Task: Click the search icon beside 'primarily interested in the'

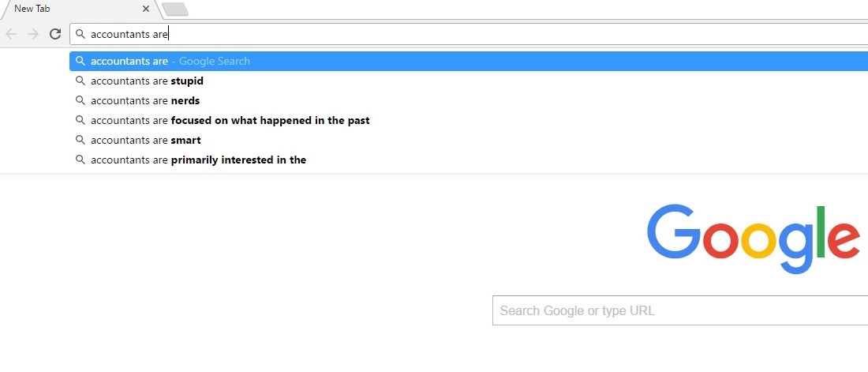Action: pyautogui.click(x=80, y=160)
